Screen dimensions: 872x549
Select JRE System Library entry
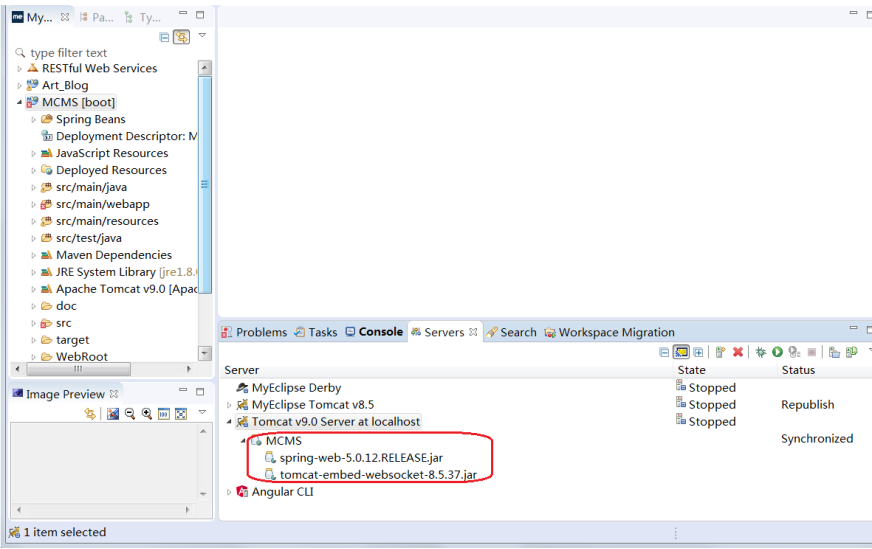point(119,272)
